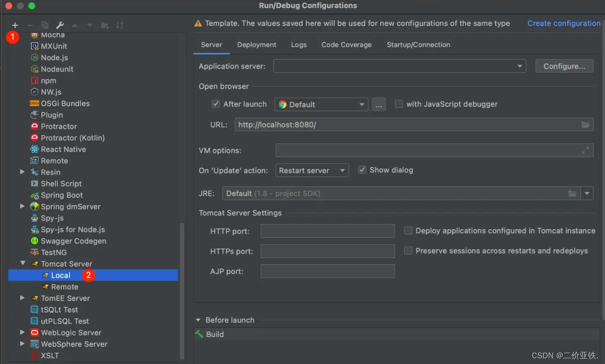Expand the WebLogic Server tree node
Image resolution: width=605 pixels, height=364 pixels.
click(x=22, y=333)
